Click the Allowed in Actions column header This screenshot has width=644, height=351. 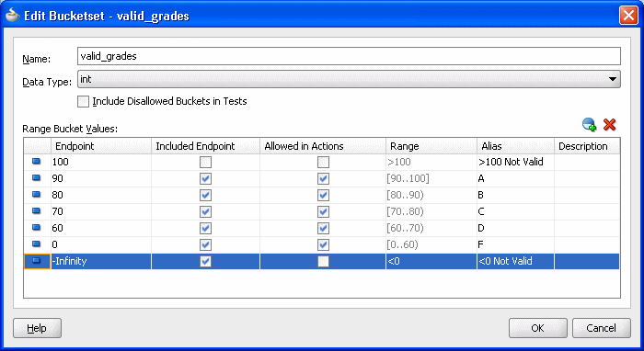coord(323,146)
